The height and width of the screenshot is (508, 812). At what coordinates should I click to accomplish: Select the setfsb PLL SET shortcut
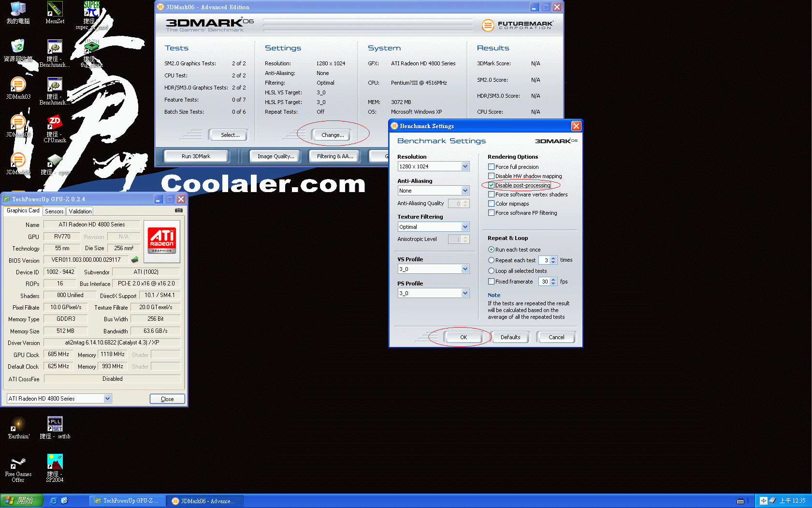tap(55, 428)
